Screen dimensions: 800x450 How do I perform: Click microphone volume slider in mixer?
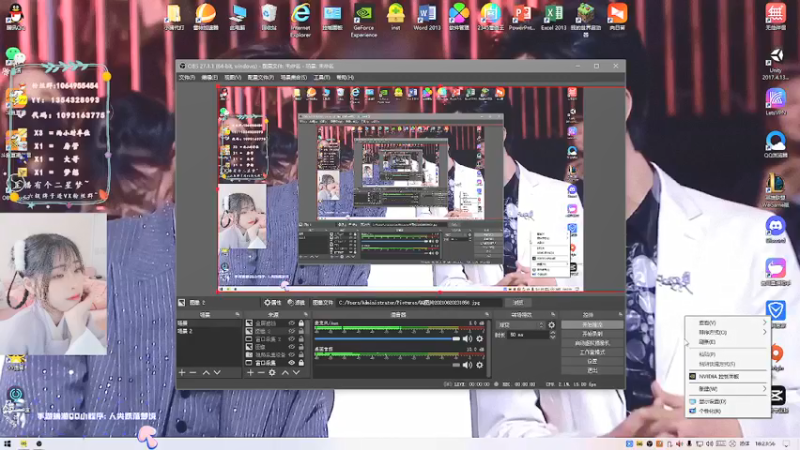[387, 339]
